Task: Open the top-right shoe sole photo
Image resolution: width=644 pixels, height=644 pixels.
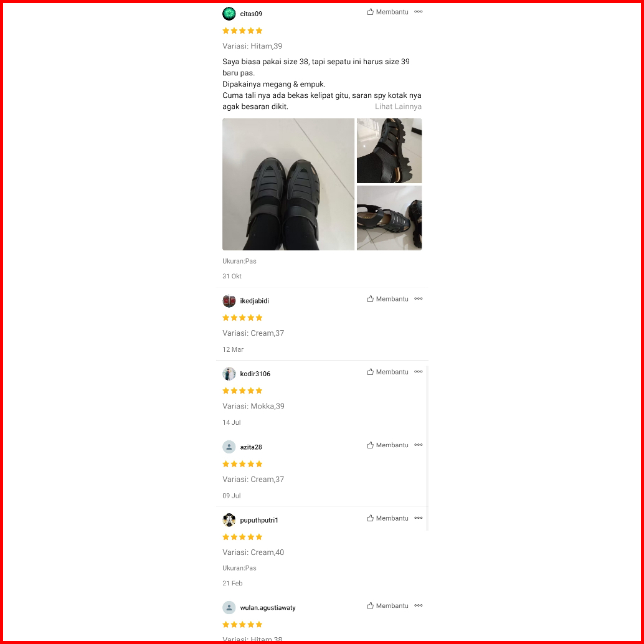Action: click(389, 151)
